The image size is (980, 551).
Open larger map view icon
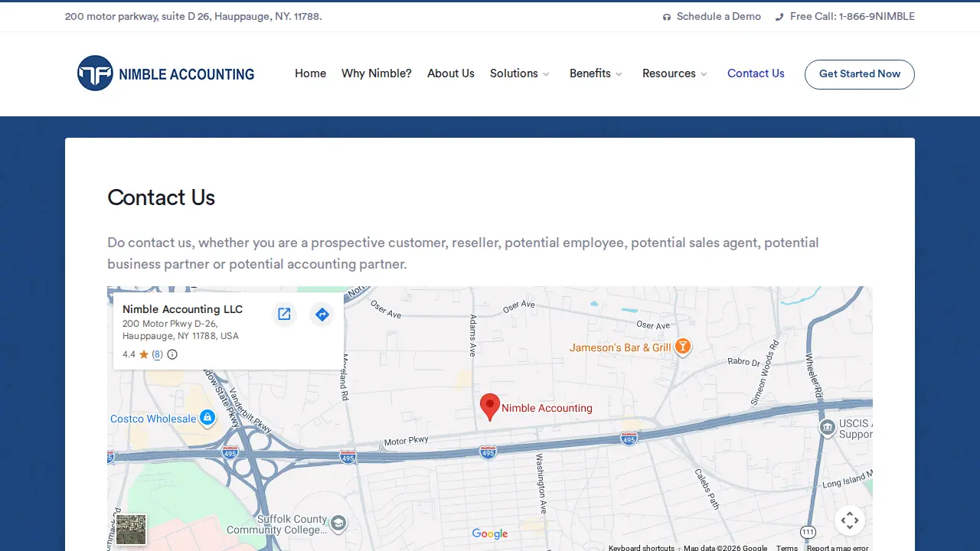(x=284, y=315)
